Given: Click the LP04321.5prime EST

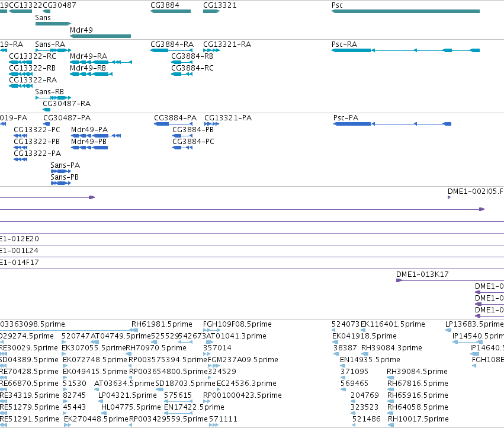Looking at the screenshot, I should coord(101,401).
